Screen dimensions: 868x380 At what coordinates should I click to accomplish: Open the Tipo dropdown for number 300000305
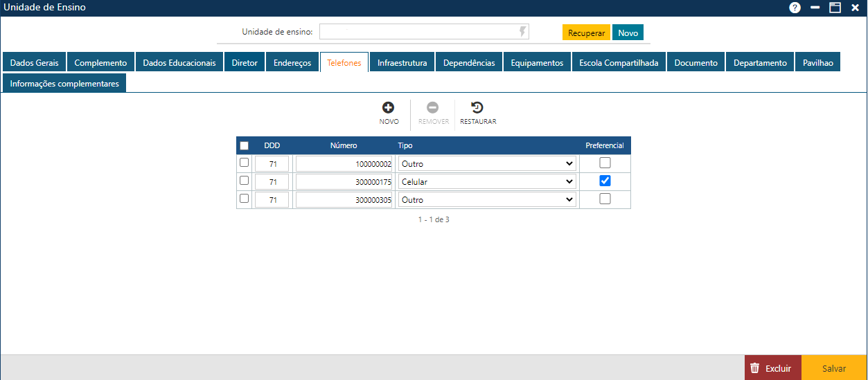[x=487, y=199]
